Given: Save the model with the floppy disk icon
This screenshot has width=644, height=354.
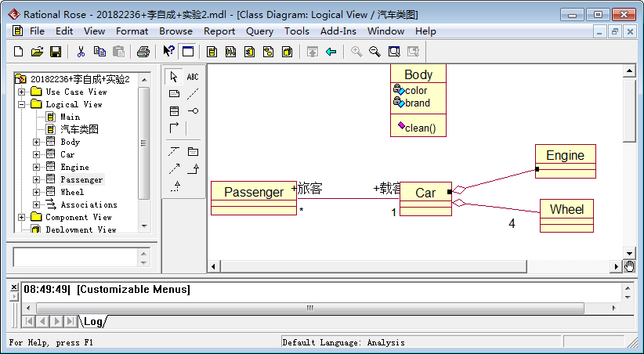Looking at the screenshot, I should click(x=56, y=52).
